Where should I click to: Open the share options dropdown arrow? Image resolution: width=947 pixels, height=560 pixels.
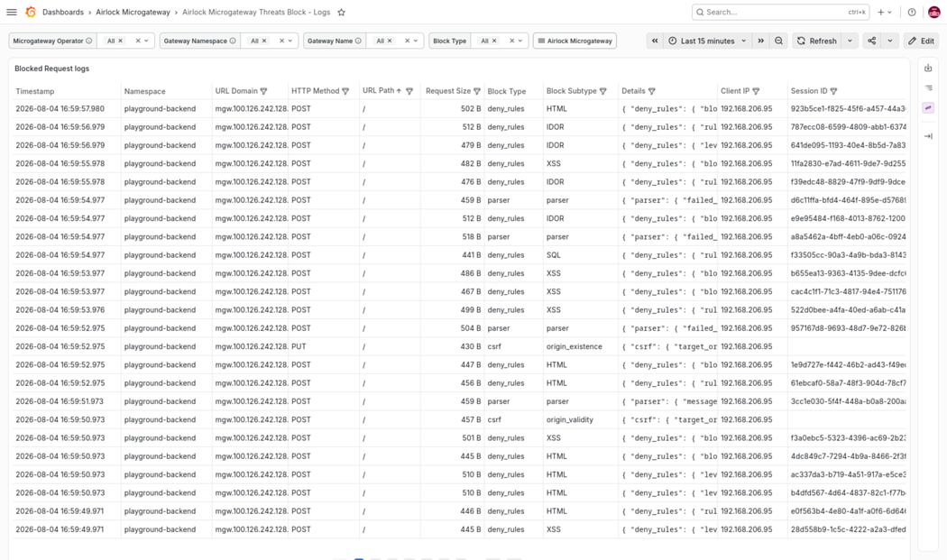tap(889, 41)
